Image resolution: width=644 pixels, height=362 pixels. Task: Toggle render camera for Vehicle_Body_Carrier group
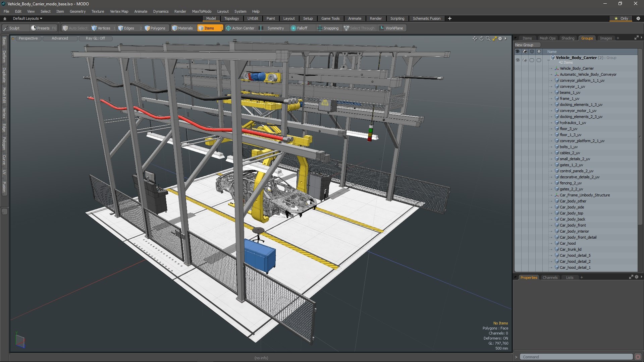point(525,60)
